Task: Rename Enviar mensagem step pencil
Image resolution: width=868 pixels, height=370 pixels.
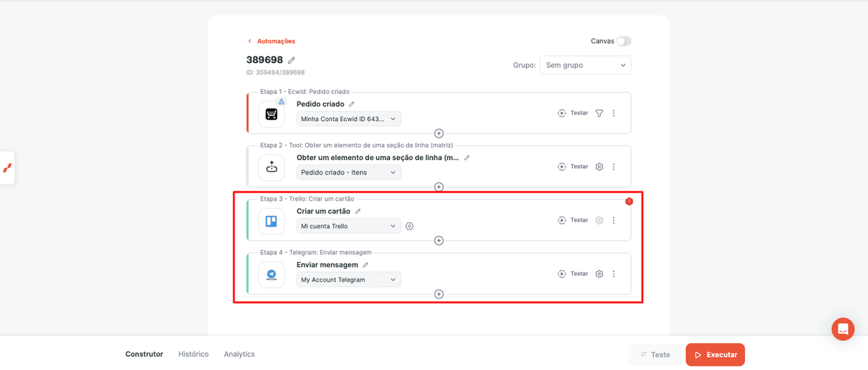Action: (365, 265)
